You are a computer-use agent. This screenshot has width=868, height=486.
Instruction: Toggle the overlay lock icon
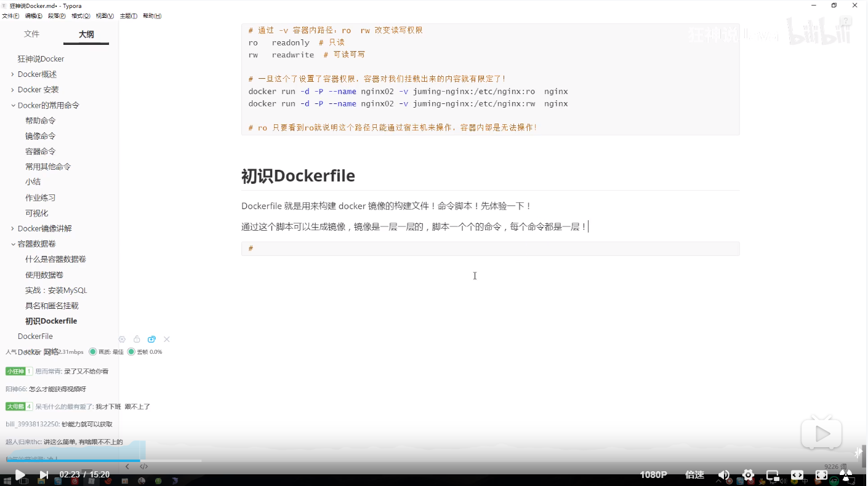tap(137, 339)
